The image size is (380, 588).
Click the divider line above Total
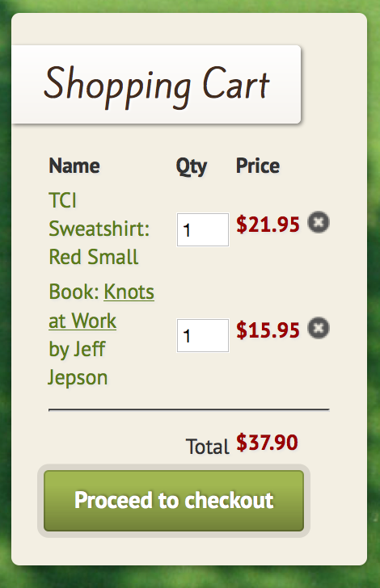click(x=189, y=409)
